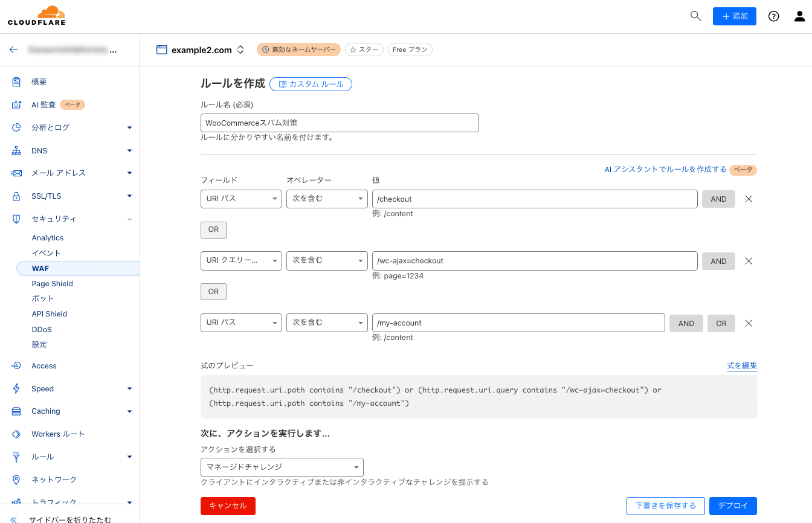Click the help question mark icon
This screenshot has width=812, height=523.
[x=774, y=16]
